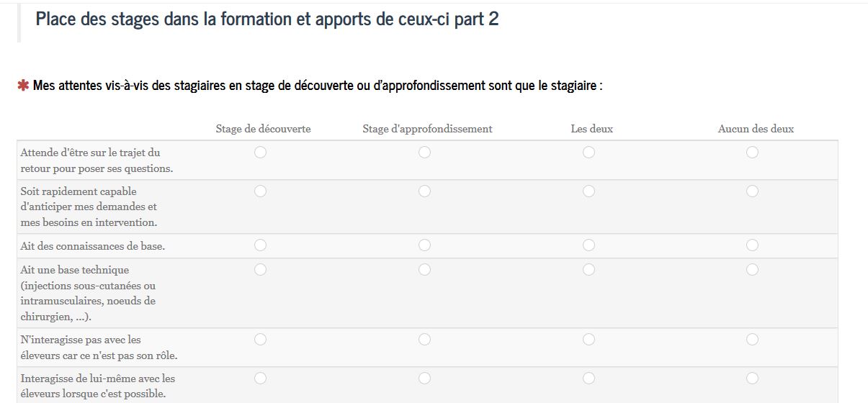Select 'Stage d'approfondissement' for 'Ait une base technique' row

coord(424,269)
